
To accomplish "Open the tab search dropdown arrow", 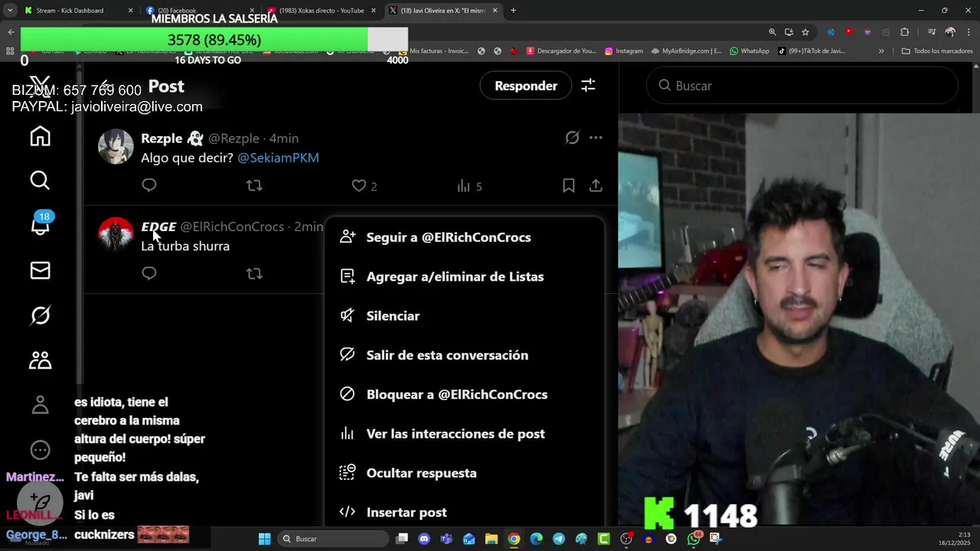I will [x=9, y=11].
